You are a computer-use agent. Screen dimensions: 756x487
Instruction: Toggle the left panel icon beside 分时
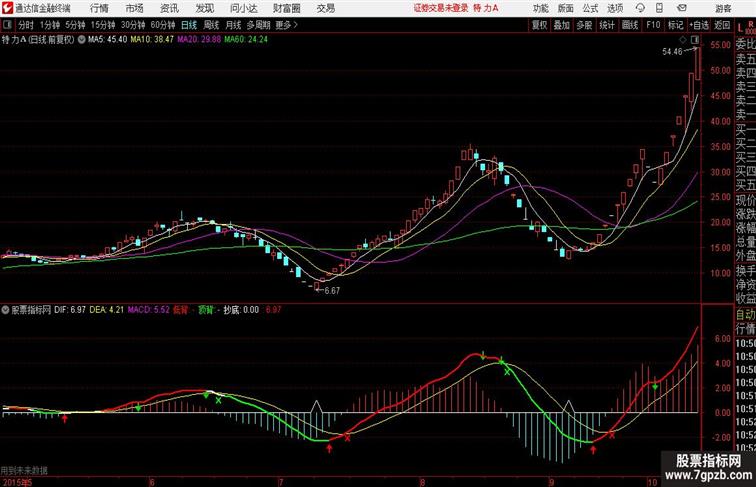(7, 25)
